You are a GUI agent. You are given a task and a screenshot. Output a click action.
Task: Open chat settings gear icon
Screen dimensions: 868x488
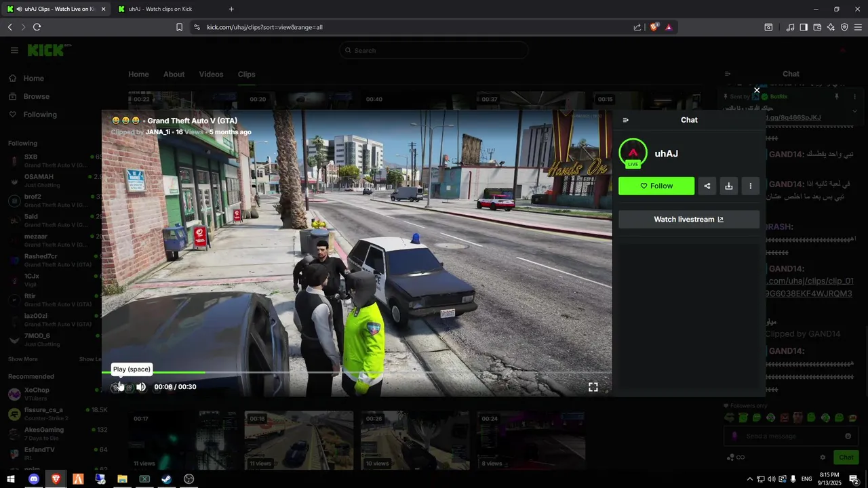pos(823,457)
